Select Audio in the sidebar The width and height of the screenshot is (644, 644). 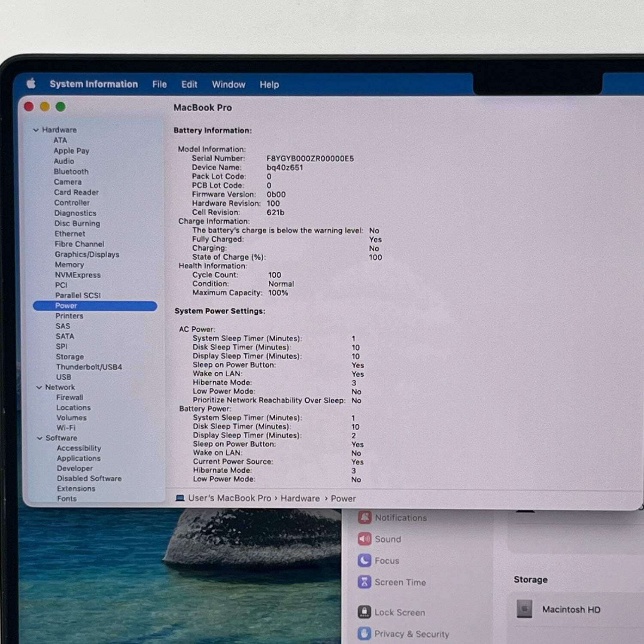click(x=64, y=161)
